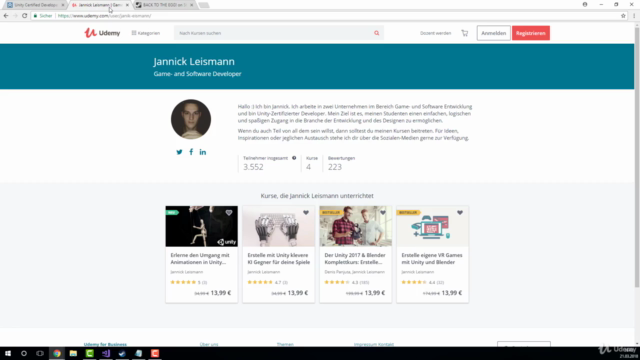Bookmark page with the star icon
This screenshot has height=360, width=640.
pyautogui.click(x=623, y=16)
